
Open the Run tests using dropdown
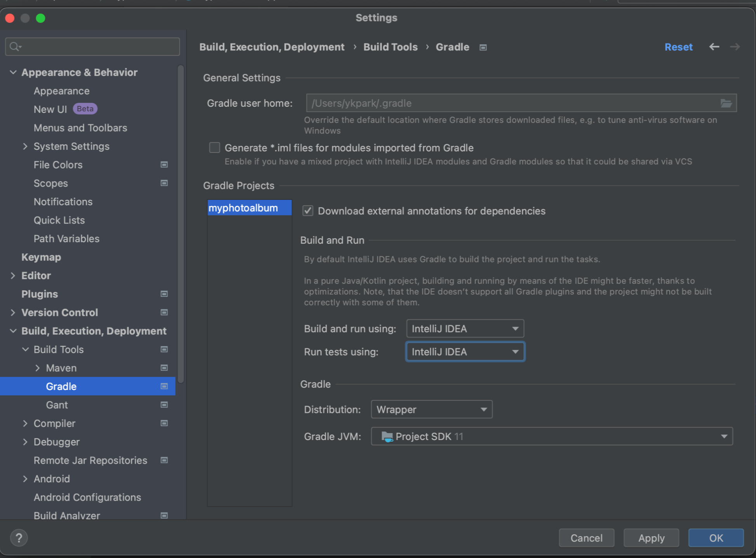pyautogui.click(x=465, y=352)
